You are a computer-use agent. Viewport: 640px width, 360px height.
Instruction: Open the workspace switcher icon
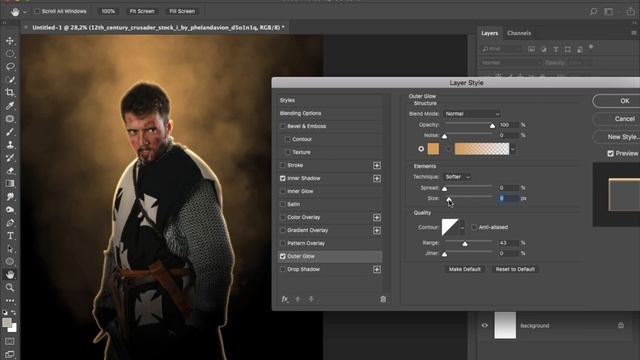609,11
